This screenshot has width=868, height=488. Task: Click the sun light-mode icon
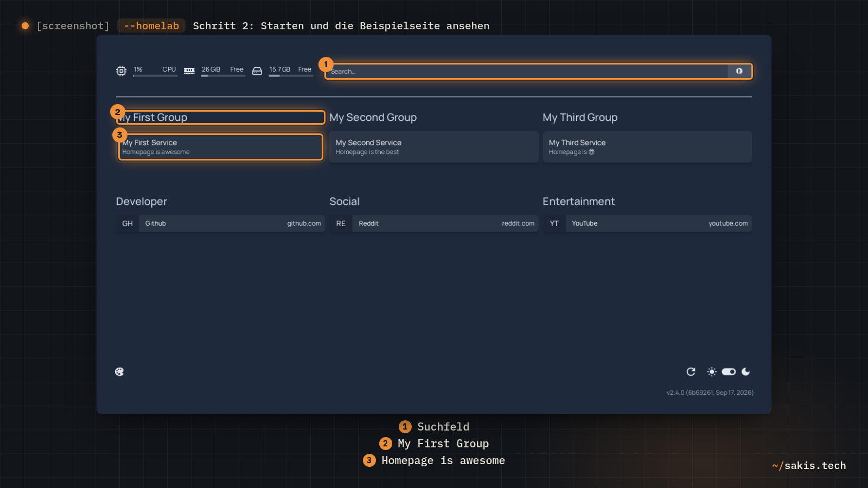point(712,371)
